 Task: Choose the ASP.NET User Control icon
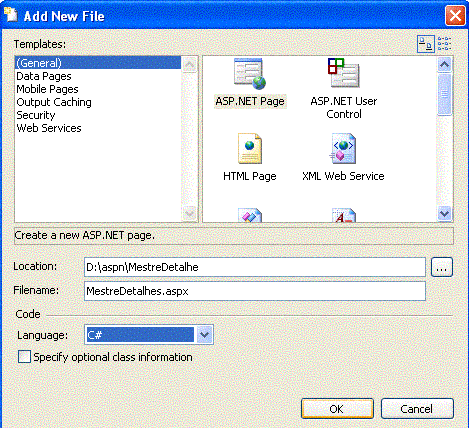click(x=344, y=73)
